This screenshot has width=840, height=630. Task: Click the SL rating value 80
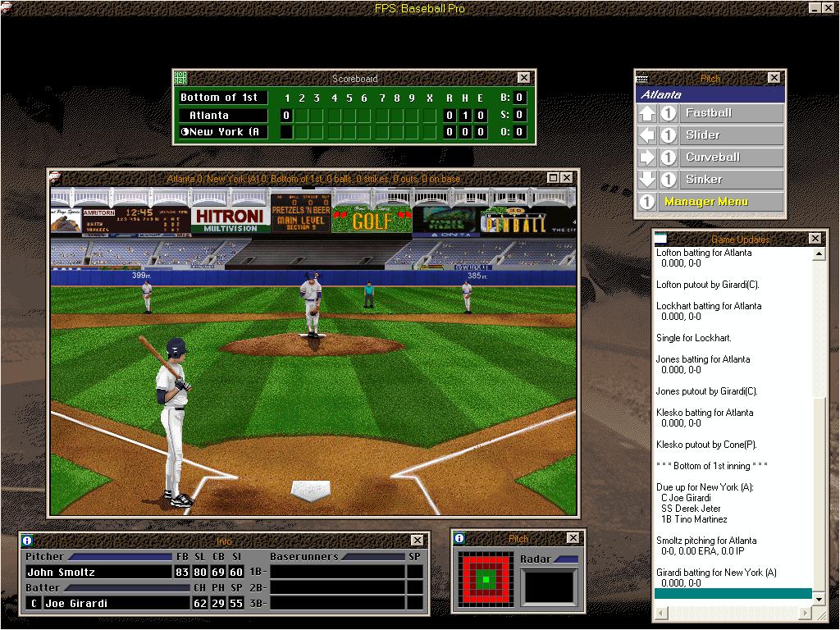200,572
